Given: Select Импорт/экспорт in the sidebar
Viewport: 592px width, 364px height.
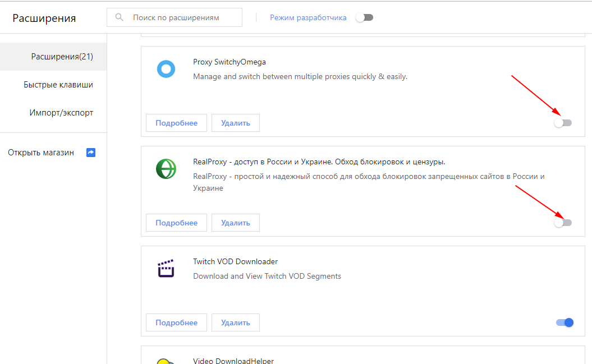Looking at the screenshot, I should coord(61,113).
